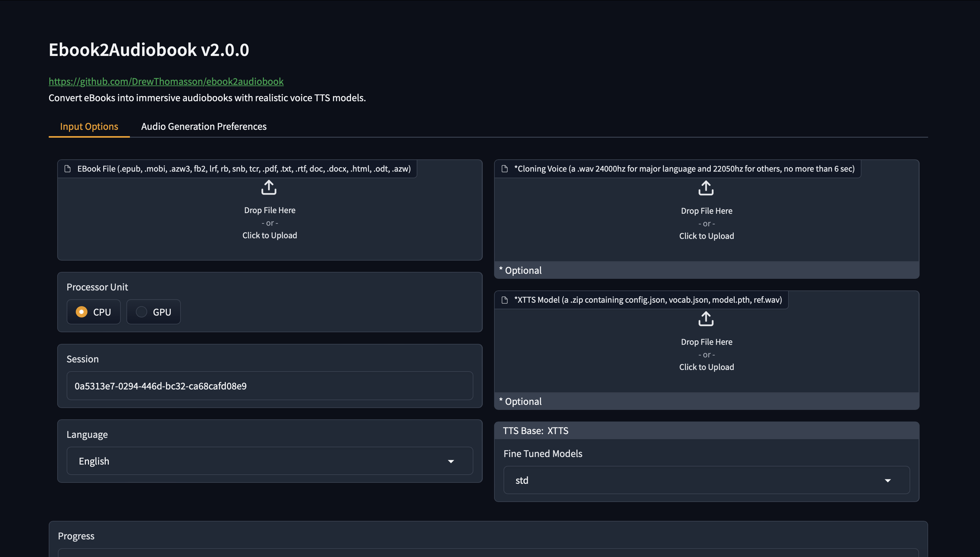This screenshot has width=980, height=557.
Task: Switch to the Audio Generation Preferences tab
Action: click(x=203, y=126)
